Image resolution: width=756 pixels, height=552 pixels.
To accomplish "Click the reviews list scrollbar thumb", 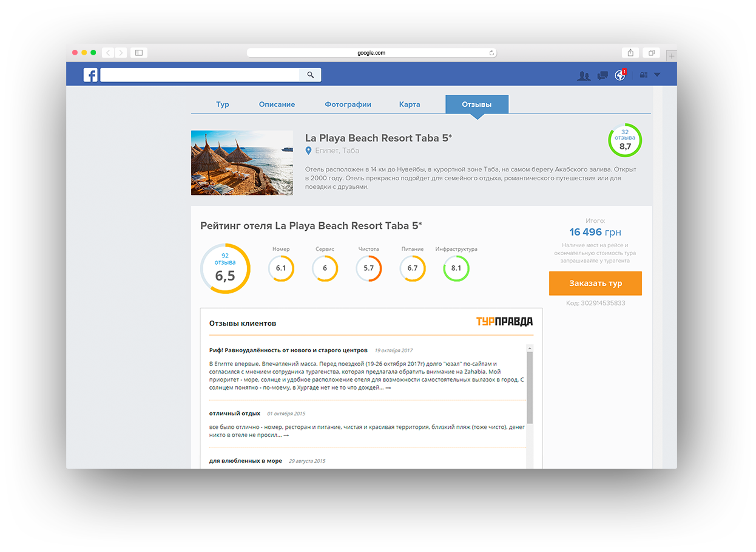I will [530, 387].
